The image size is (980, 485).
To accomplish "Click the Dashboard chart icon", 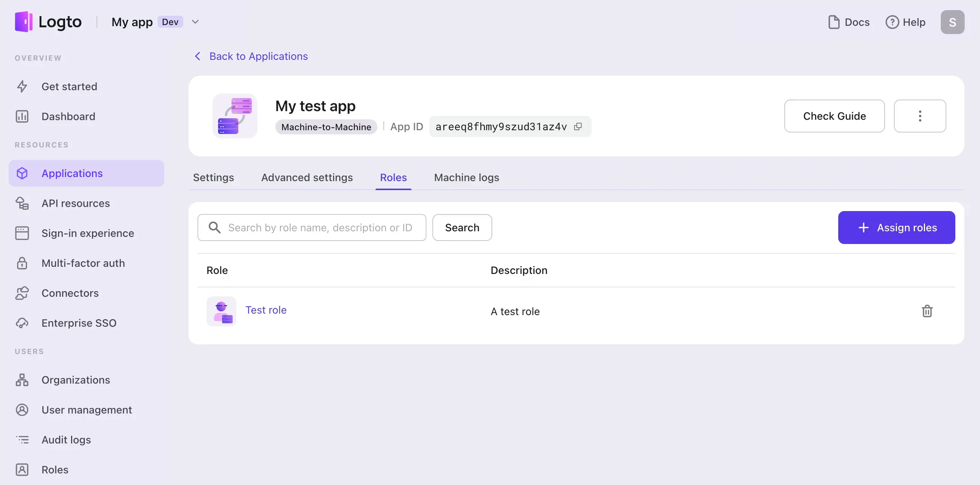I will (x=22, y=116).
